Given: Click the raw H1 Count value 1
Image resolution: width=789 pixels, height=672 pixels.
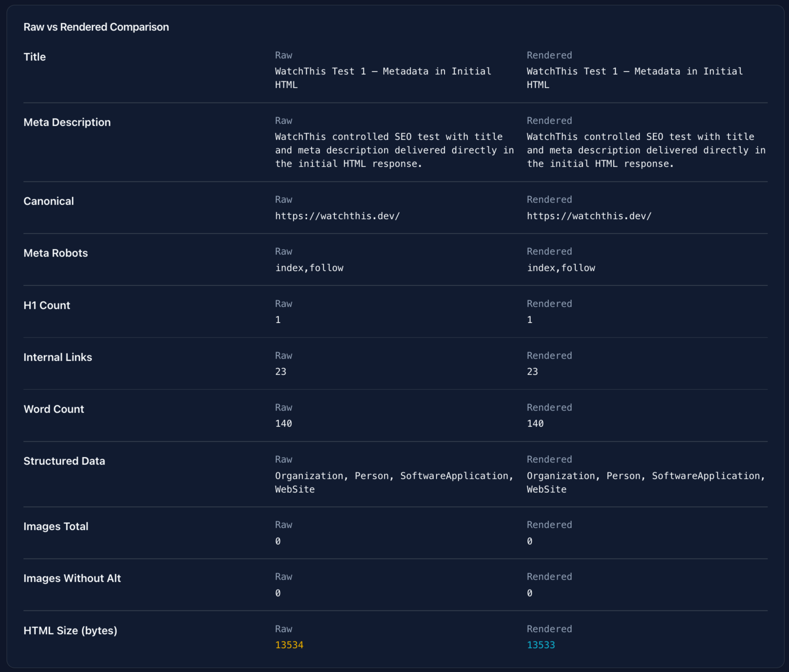Looking at the screenshot, I should 278,320.
